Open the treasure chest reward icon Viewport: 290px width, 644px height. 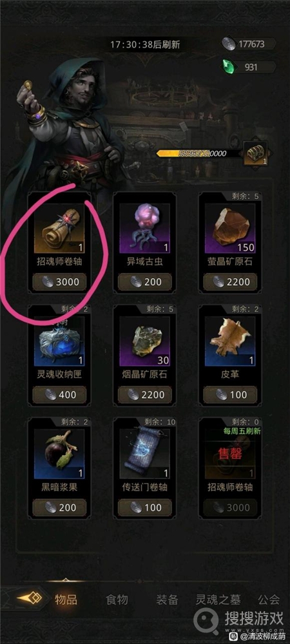coord(256,153)
